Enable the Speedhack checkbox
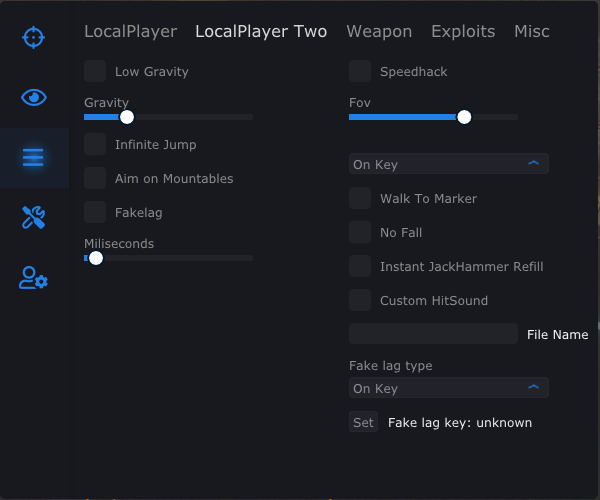The height and width of the screenshot is (500, 600). (360, 71)
